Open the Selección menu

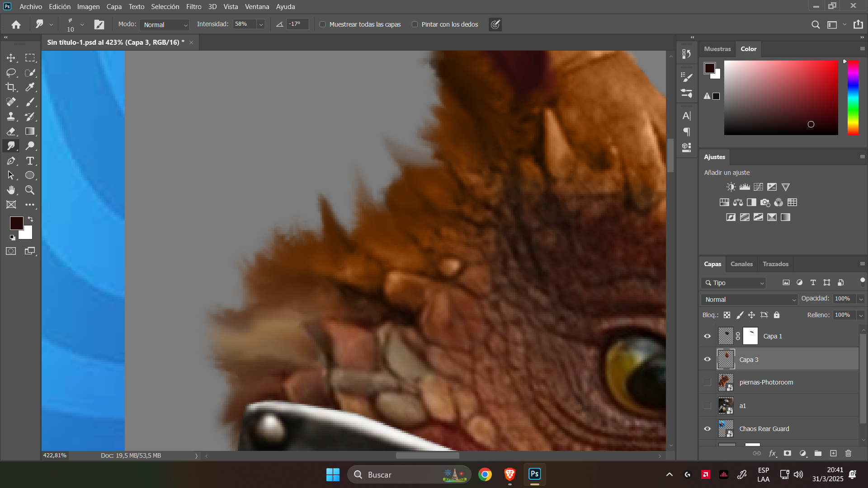(165, 7)
